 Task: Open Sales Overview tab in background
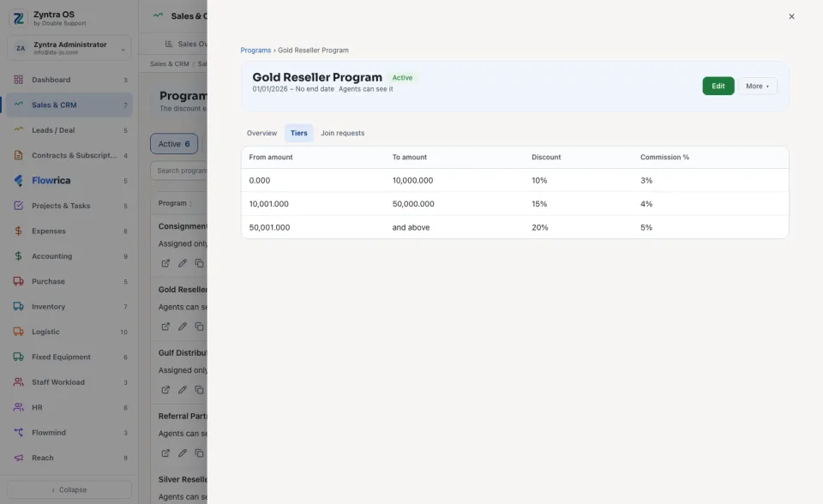point(186,44)
